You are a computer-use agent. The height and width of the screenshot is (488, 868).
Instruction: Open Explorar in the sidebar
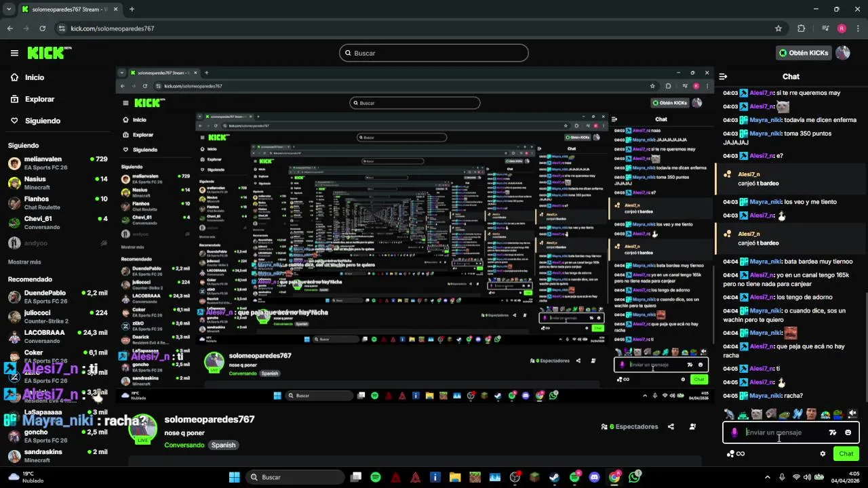[32, 99]
